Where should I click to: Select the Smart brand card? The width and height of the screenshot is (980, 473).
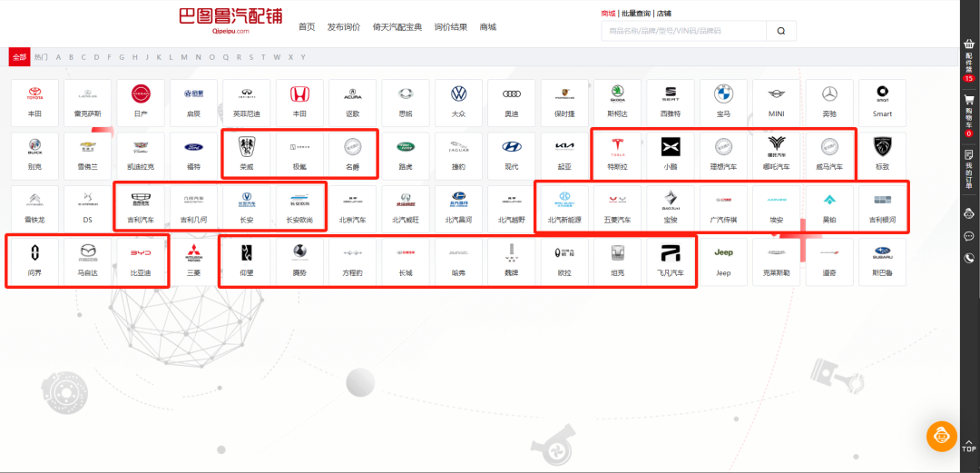pyautogui.click(x=883, y=103)
